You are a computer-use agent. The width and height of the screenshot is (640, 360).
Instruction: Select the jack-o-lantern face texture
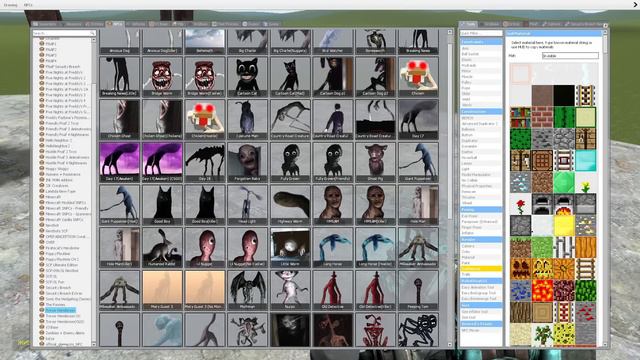(x=542, y=269)
